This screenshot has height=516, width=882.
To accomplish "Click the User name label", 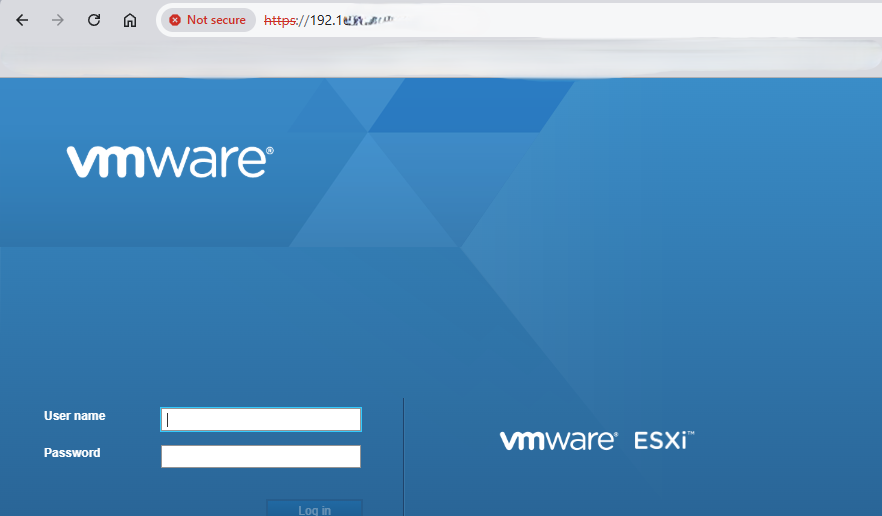I will click(x=74, y=416).
